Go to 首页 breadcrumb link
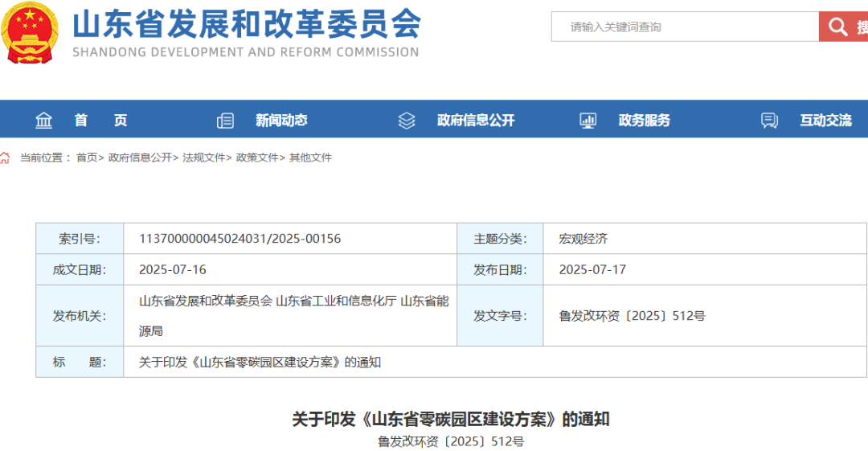The width and height of the screenshot is (868, 451). point(87,158)
